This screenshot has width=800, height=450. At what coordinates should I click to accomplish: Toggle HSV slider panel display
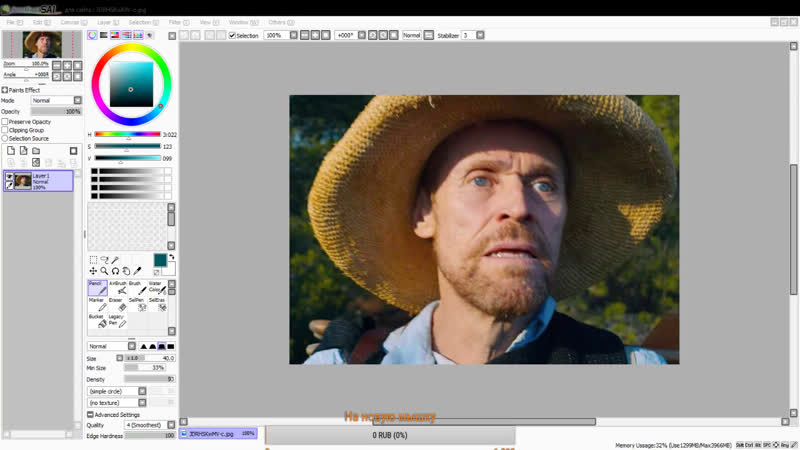pyautogui.click(x=115, y=35)
